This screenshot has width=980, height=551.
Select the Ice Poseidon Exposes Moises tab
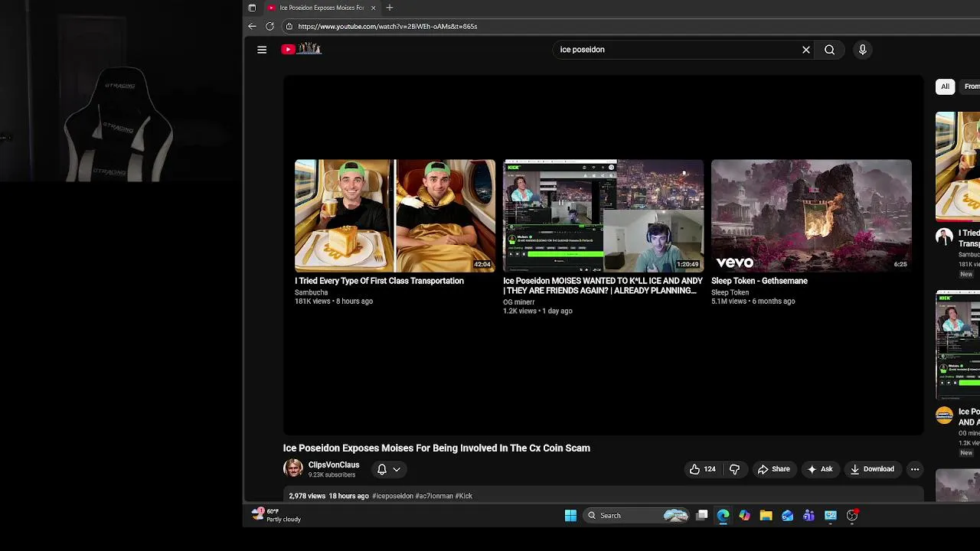322,8
